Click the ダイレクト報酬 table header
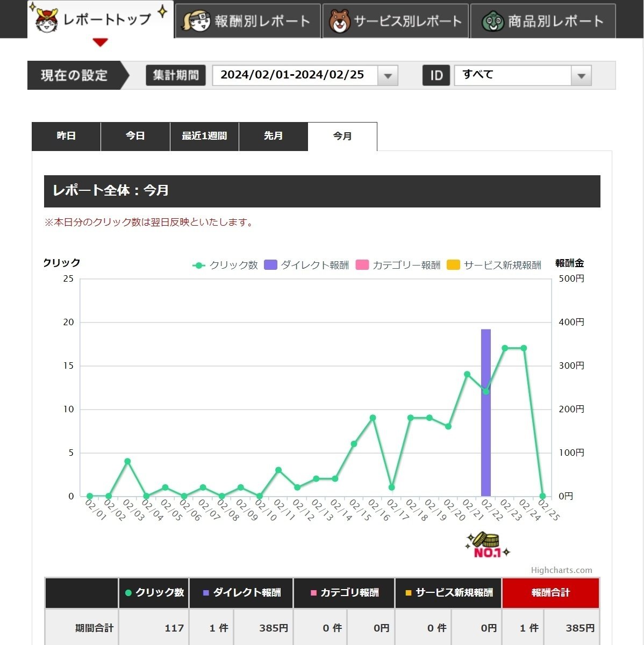 tap(241, 593)
